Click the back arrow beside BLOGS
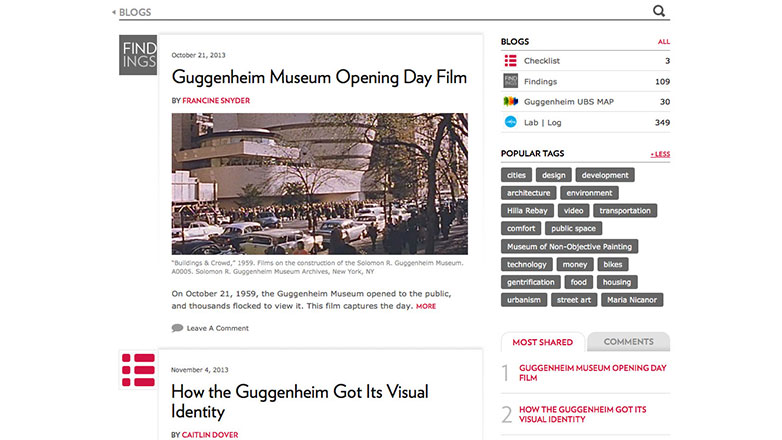 (114, 12)
